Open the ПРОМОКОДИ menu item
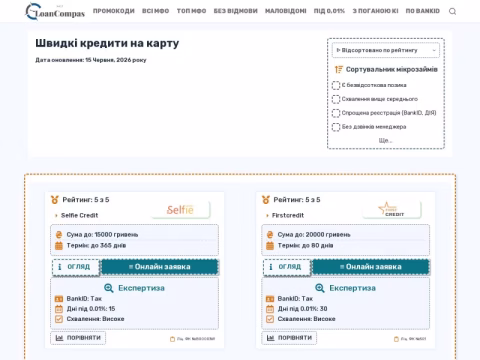Viewport: 480px width, 360px height. pos(114,11)
